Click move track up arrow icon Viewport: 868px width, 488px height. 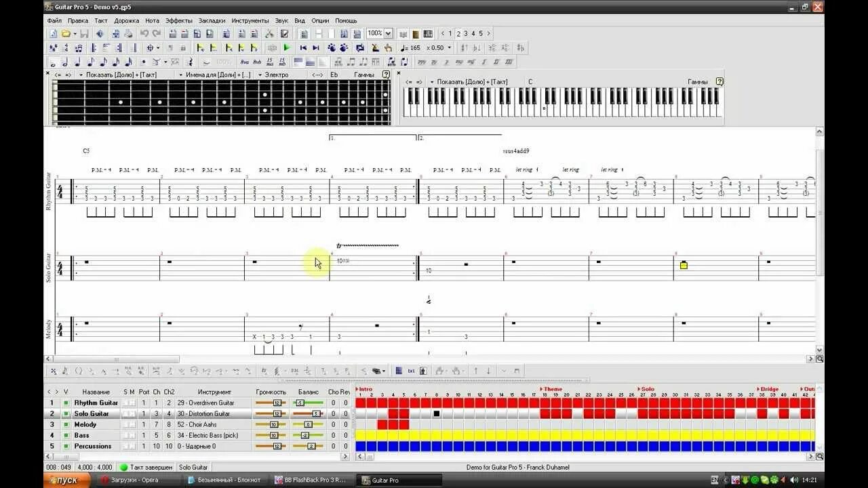(475, 371)
